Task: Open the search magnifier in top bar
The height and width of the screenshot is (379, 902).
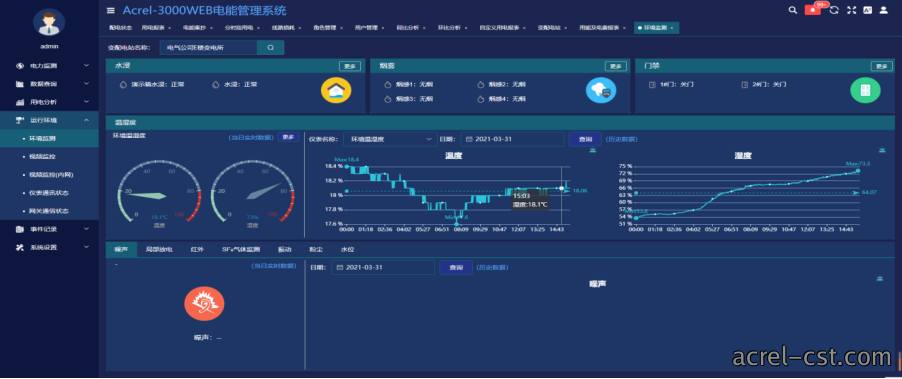Action: (792, 10)
